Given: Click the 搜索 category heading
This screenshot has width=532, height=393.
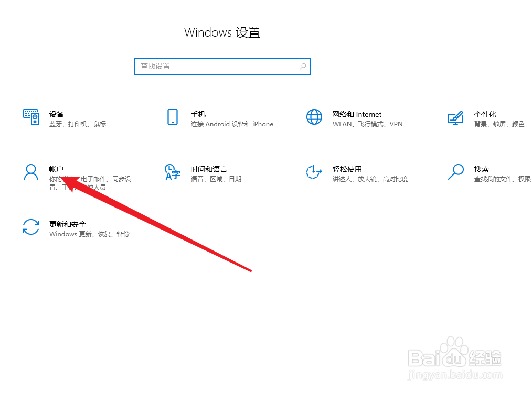Looking at the screenshot, I should pyautogui.click(x=481, y=169).
